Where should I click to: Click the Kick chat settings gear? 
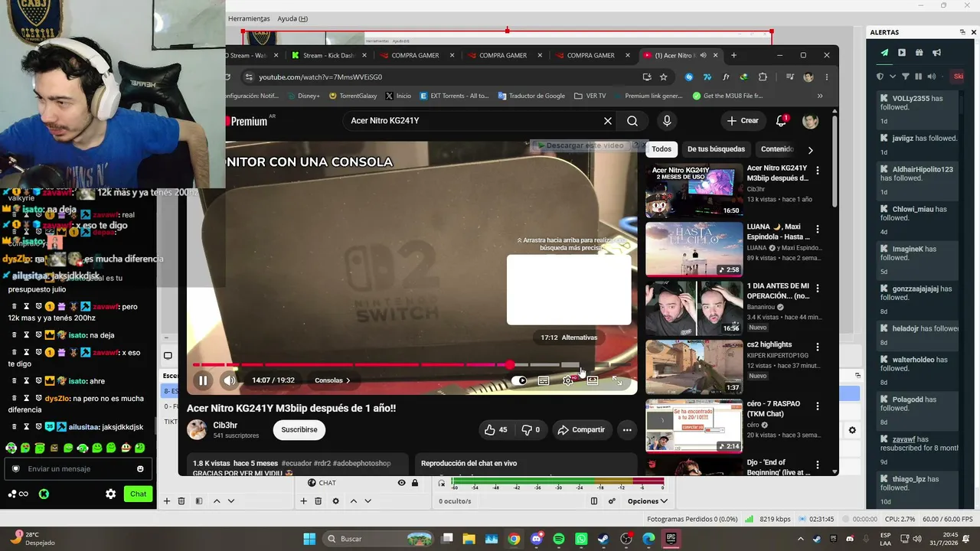click(x=110, y=494)
